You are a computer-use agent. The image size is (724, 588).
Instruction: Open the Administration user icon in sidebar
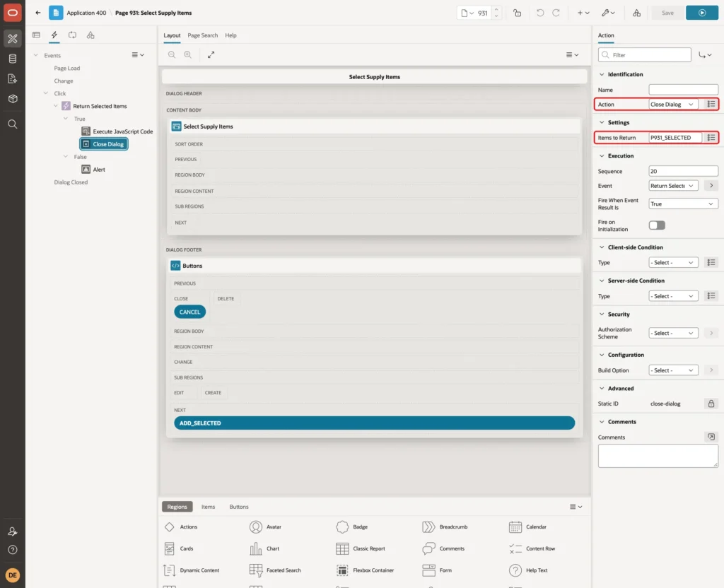point(13,531)
